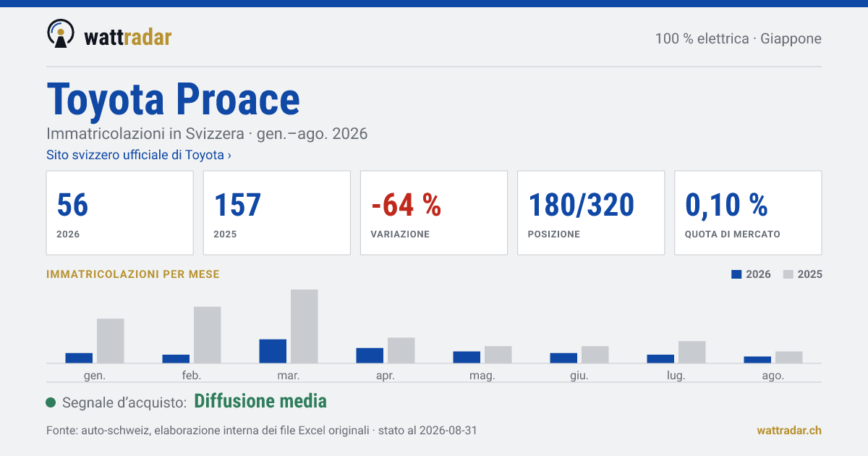Open the wattradar.ch footer link
Image resolution: width=868 pixels, height=456 pixels.
pyautogui.click(x=789, y=431)
